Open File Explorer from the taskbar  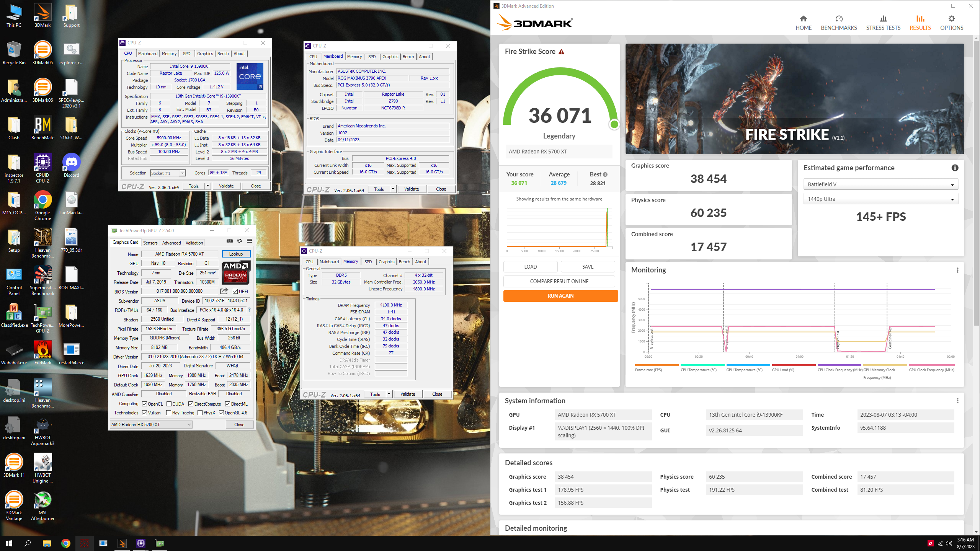coord(47,543)
